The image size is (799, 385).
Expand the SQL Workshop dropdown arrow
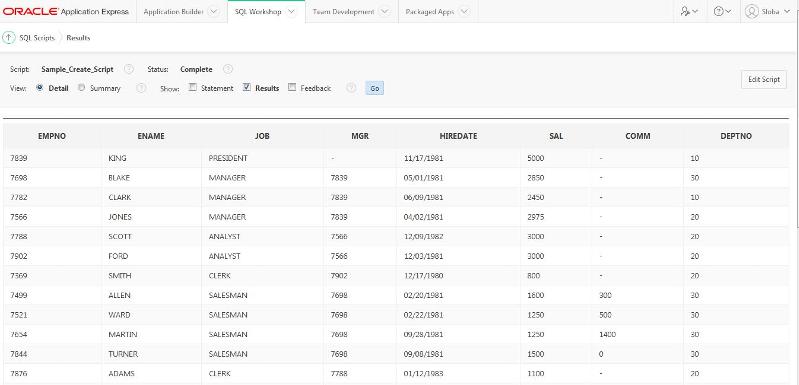291,12
